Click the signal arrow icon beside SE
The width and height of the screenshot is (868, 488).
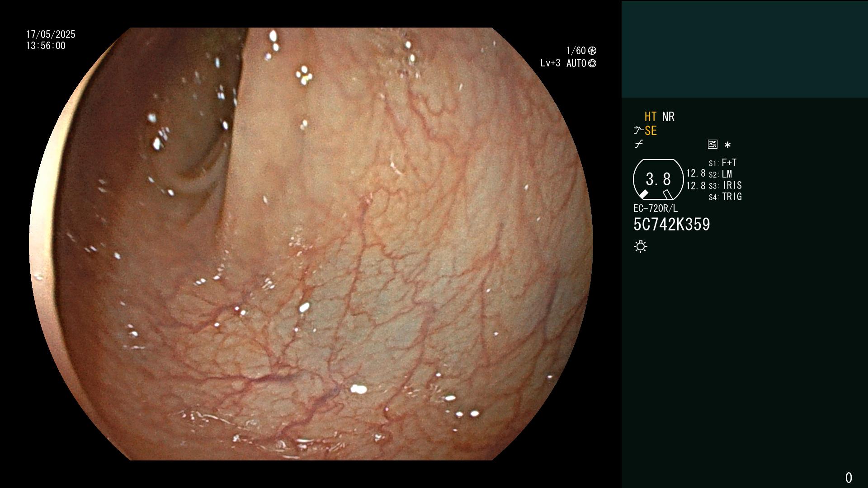638,131
